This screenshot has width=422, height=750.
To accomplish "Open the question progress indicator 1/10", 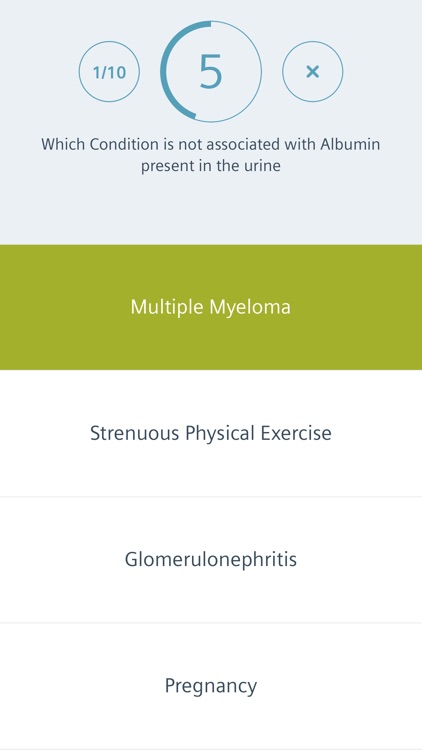I will [x=109, y=71].
